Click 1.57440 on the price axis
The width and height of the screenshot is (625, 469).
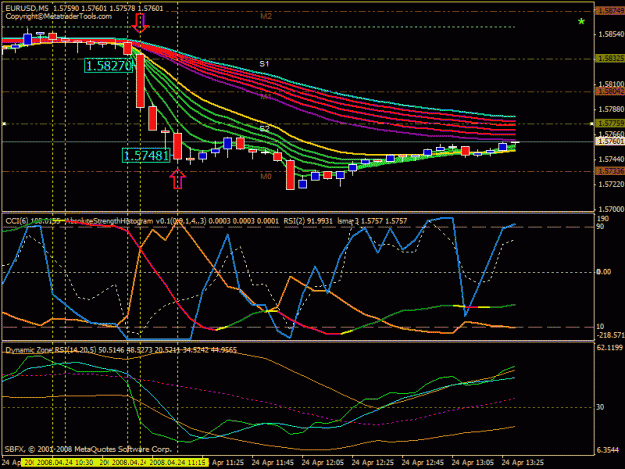611,159
